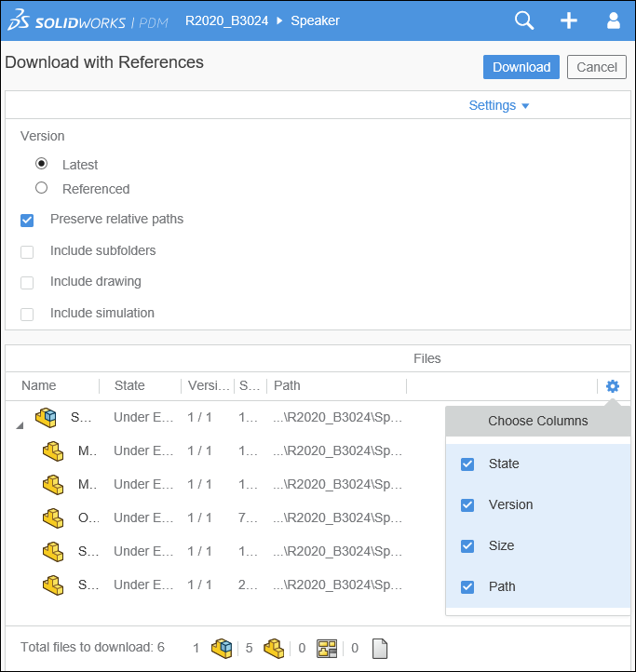Collapse the top assembly tree node
The height and width of the screenshot is (672, 636).
click(20, 424)
